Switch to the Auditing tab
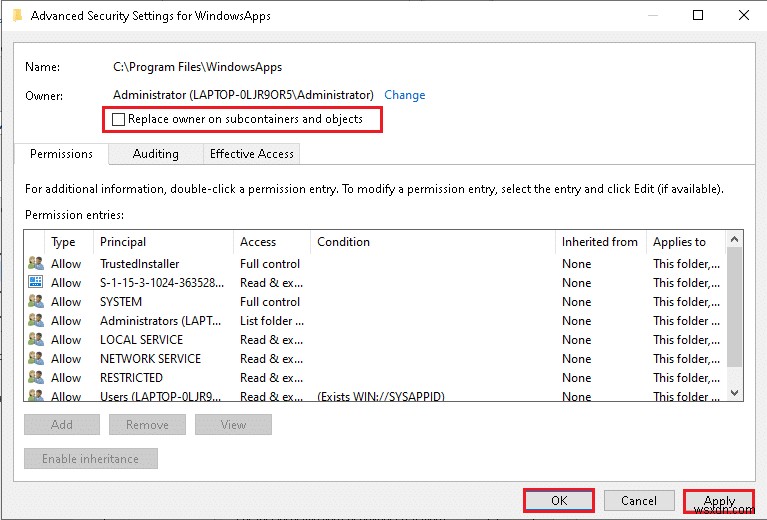Image resolution: width=767 pixels, height=520 pixels. point(155,154)
